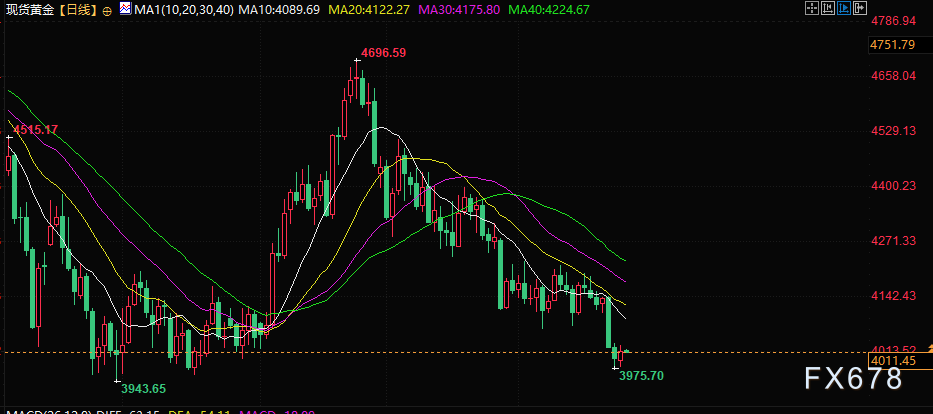Click the crosshair cursor icon at top right
This screenshot has width=933, height=414.
tap(812, 8)
